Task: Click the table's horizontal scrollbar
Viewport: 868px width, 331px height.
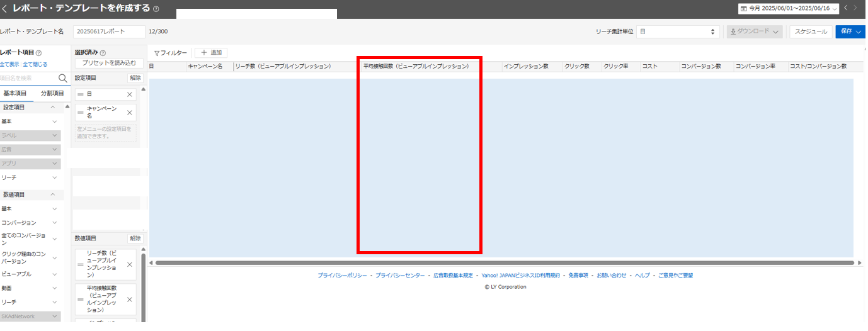Action: [505, 262]
